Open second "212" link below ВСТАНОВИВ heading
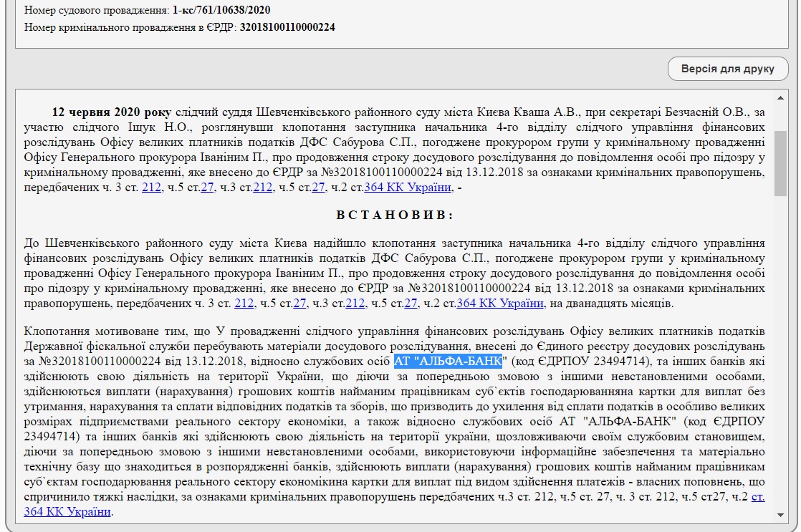The width and height of the screenshot is (801, 532). 355,304
